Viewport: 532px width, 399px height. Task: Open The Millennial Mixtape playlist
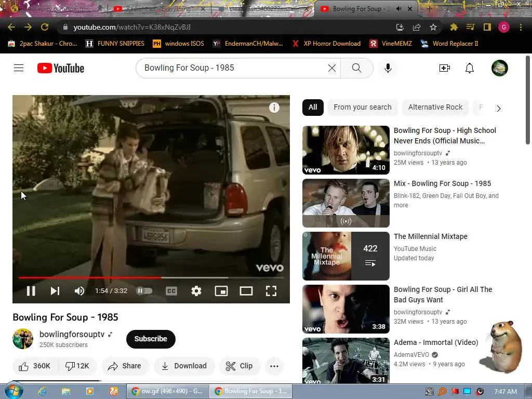point(431,236)
